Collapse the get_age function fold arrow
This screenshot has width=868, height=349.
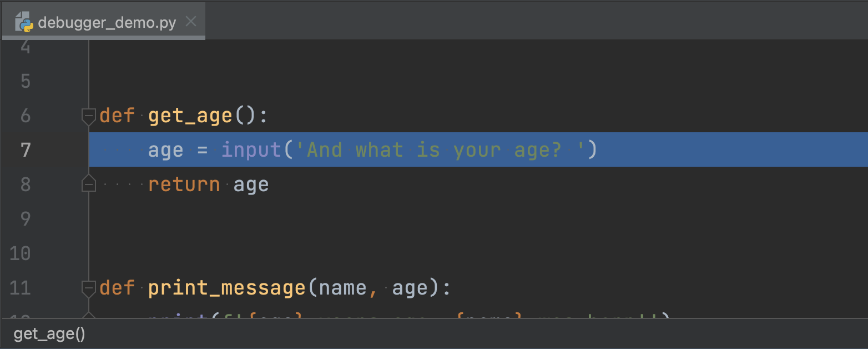[88, 116]
